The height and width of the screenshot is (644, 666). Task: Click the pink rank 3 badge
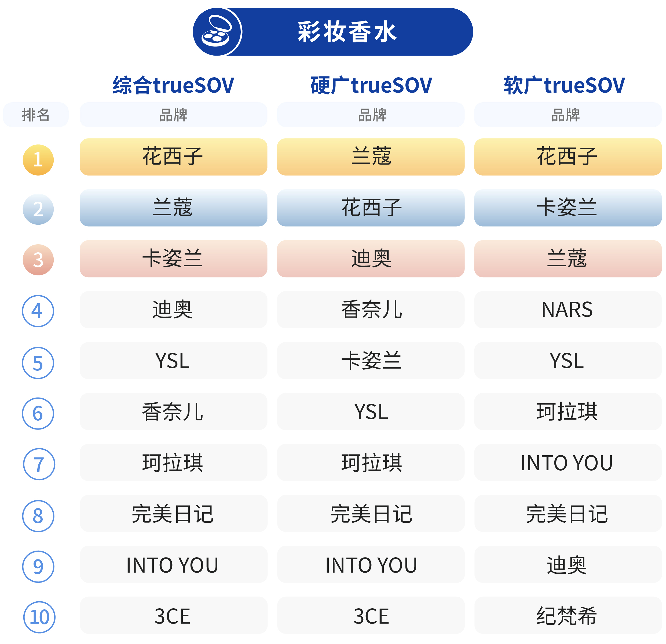[38, 260]
